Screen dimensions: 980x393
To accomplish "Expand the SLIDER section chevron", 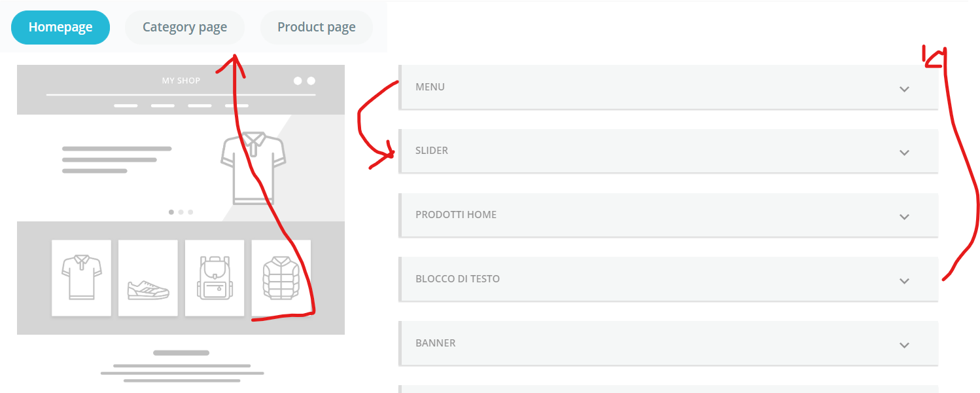I will click(904, 153).
